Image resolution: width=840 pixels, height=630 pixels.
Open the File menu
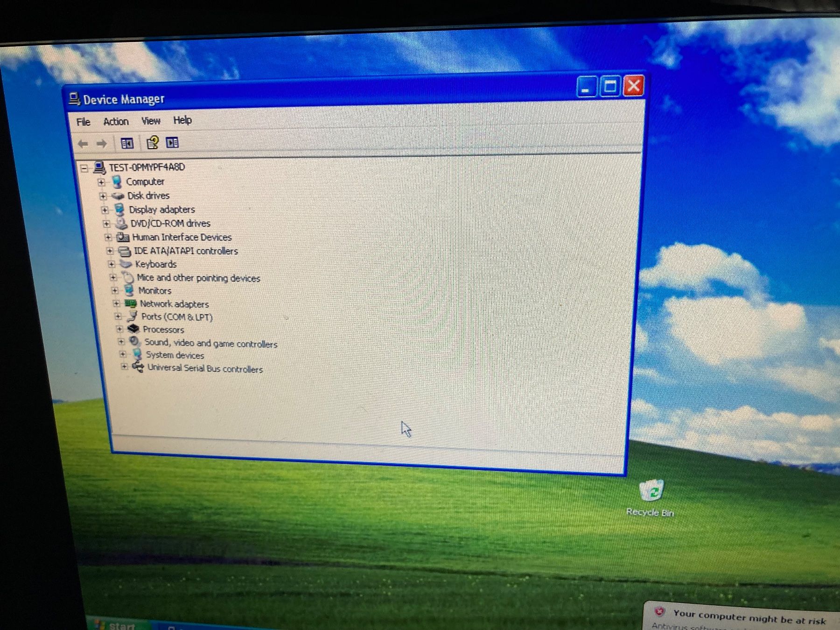83,122
